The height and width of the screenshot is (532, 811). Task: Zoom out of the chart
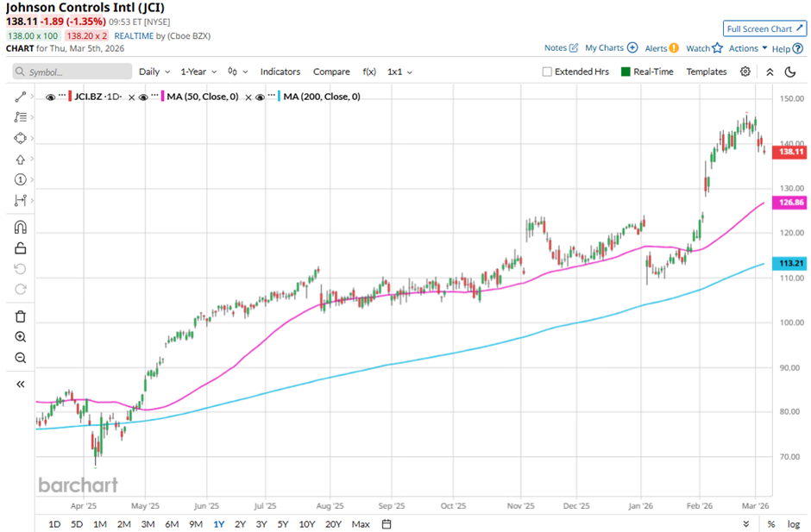21,358
